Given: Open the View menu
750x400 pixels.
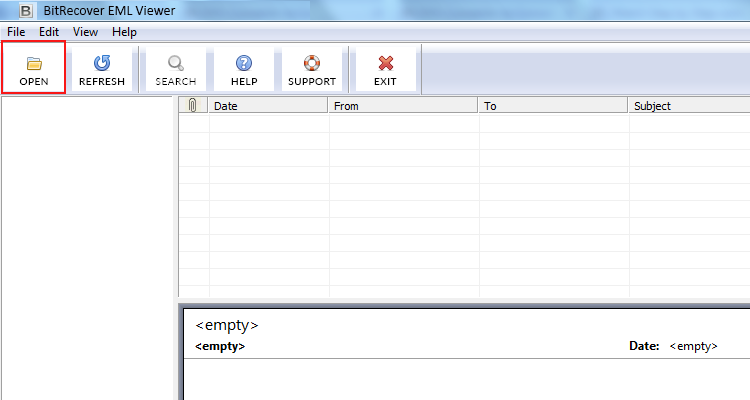Looking at the screenshot, I should tap(85, 32).
